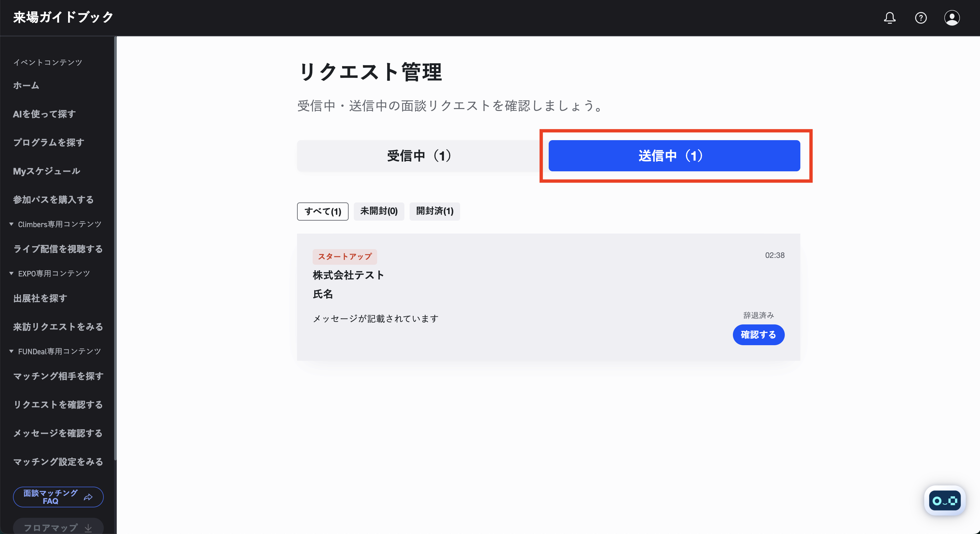980x534 pixels.
Task: Click the share arrow on 面談マッチングFAQ
Action: pos(88,497)
